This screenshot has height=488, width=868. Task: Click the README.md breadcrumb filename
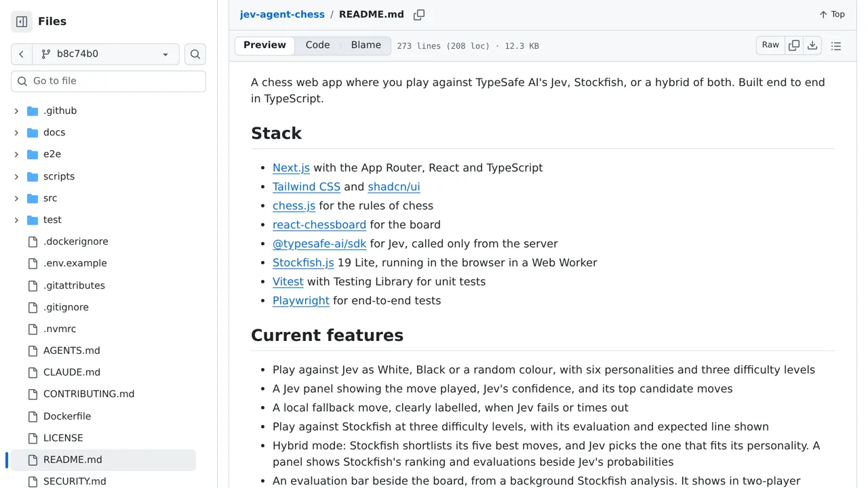[372, 14]
